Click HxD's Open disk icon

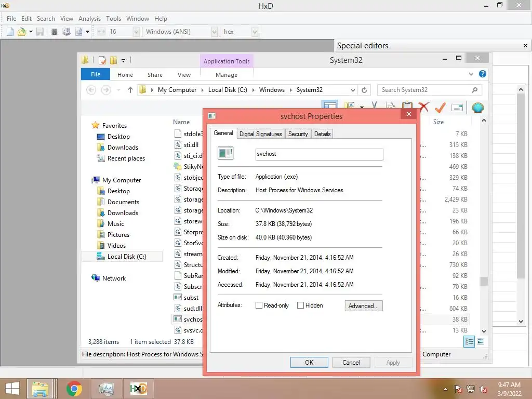tap(66, 32)
